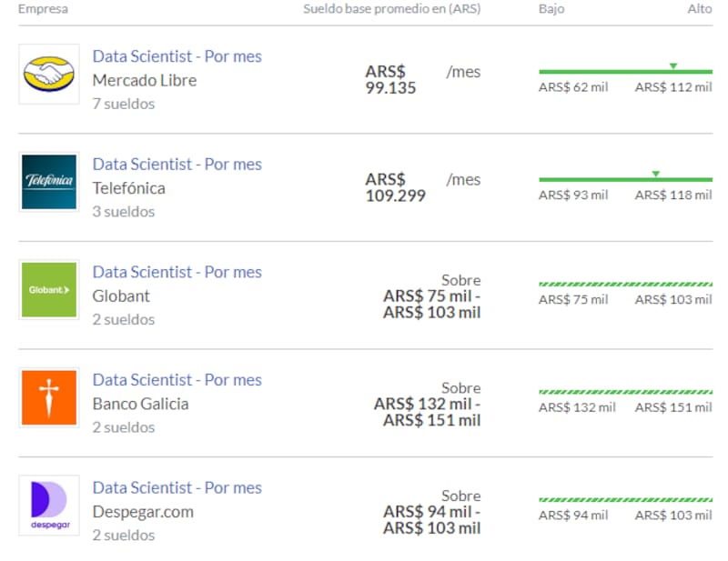
Task: Click the Mercado Libre handshake logo
Action: tap(49, 75)
